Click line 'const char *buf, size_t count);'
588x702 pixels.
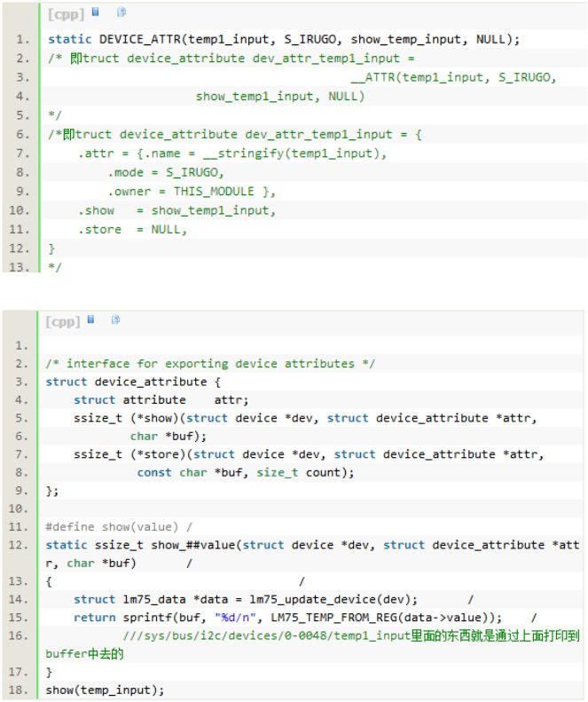pos(246,473)
